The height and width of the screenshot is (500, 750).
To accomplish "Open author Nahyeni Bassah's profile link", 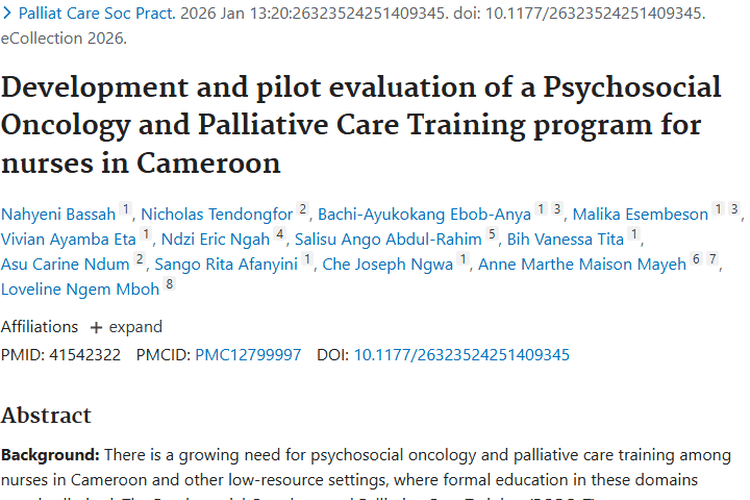I will [58, 213].
